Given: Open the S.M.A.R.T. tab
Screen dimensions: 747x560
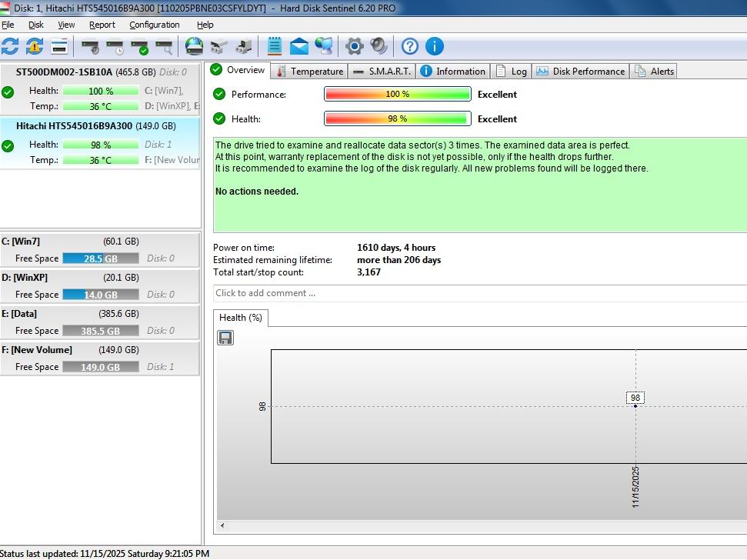Looking at the screenshot, I should point(382,72).
